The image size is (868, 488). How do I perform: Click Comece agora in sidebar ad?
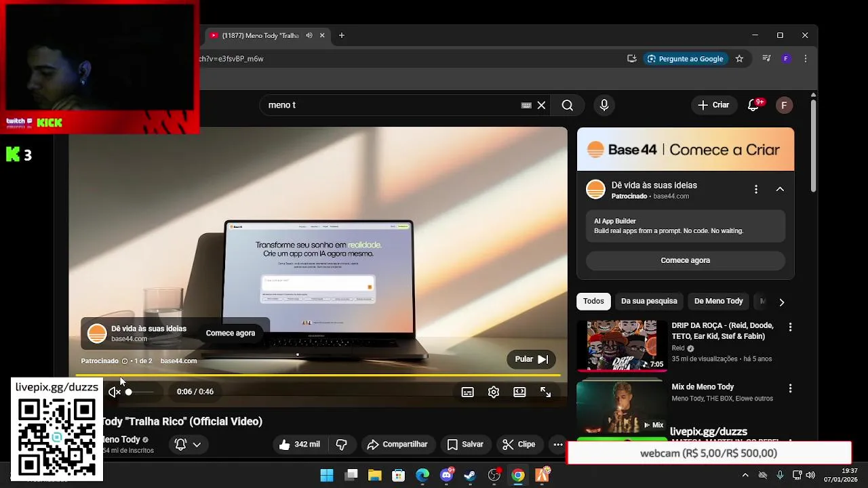click(x=686, y=260)
